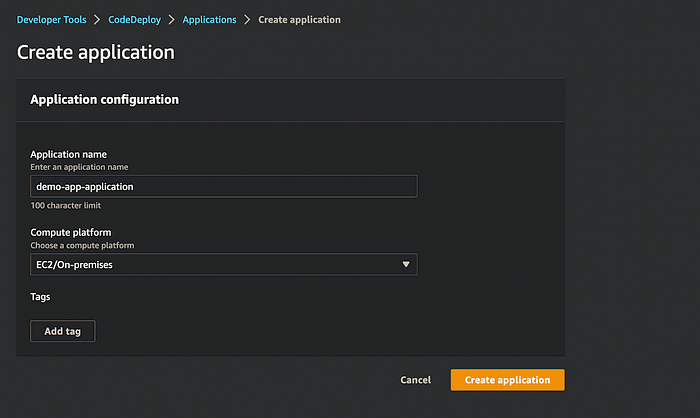Go to the CodeDeploy breadcrumb link
This screenshot has height=418, width=700.
click(x=134, y=20)
